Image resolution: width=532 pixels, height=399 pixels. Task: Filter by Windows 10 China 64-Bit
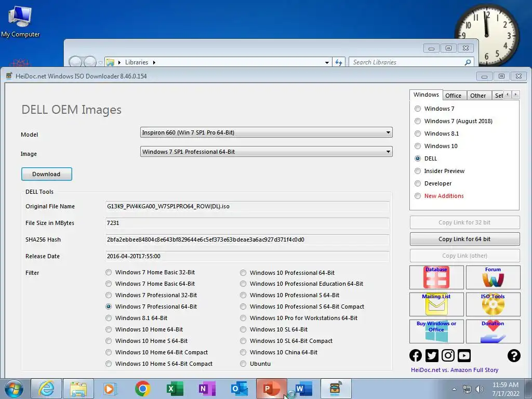[243, 352]
